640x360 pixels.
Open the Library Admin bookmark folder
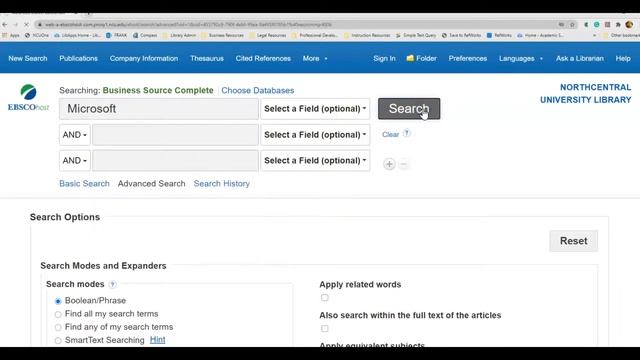point(179,36)
